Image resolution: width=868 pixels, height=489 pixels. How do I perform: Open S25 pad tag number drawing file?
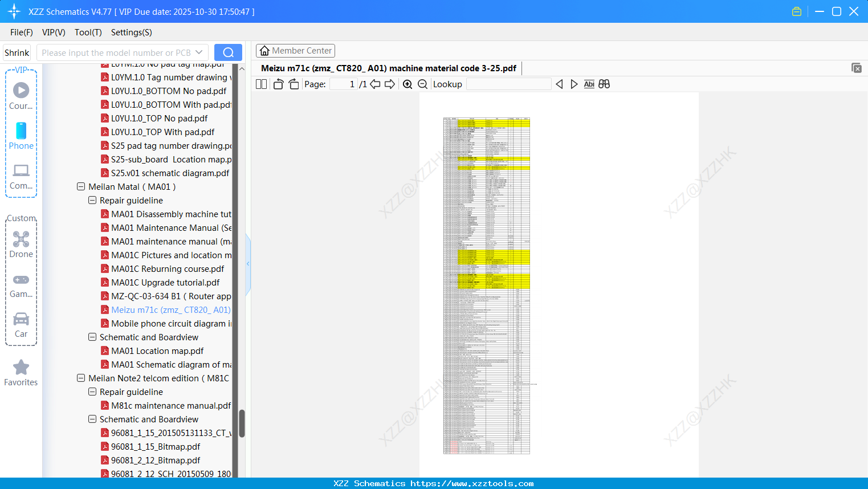(x=166, y=146)
